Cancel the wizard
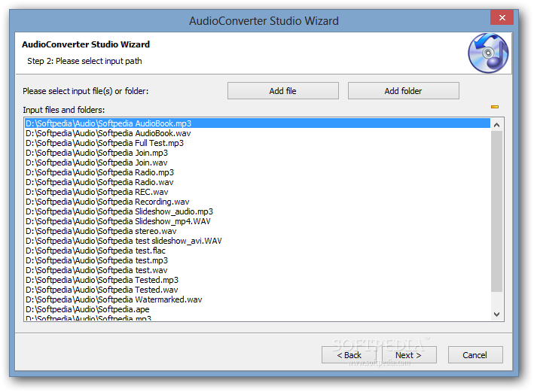The image size is (534, 392). click(475, 355)
